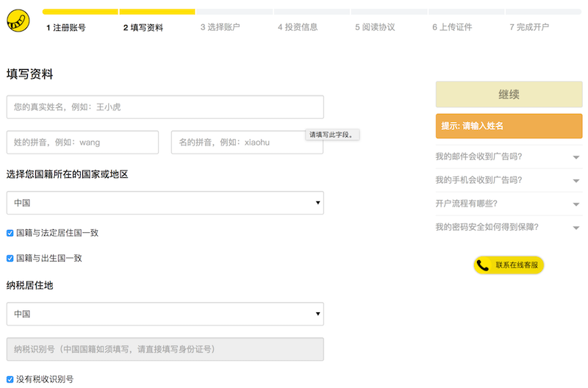Expand the 我的密码安全如何得到保障 arrow
Viewport: 588px width, 388px height.
point(576,228)
